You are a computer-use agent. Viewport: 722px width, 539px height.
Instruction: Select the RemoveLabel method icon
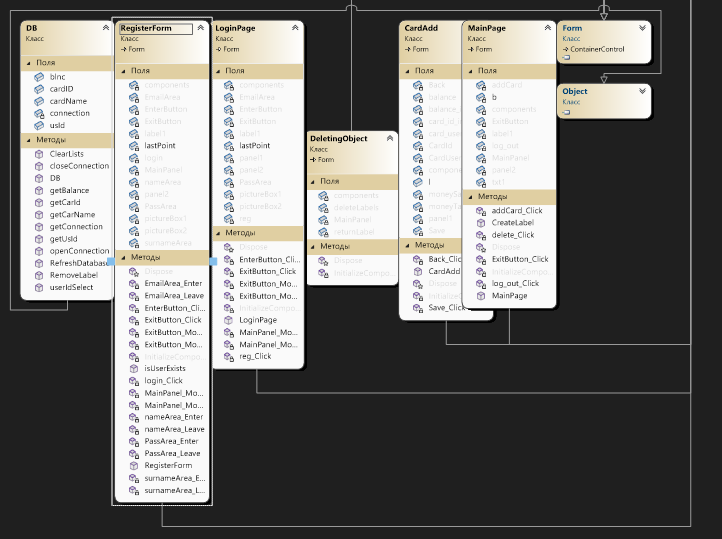[39, 275]
